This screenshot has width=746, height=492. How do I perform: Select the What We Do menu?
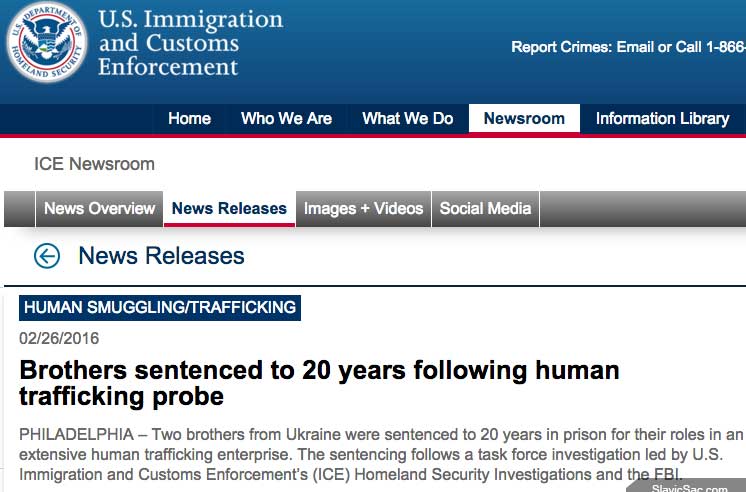pos(408,118)
